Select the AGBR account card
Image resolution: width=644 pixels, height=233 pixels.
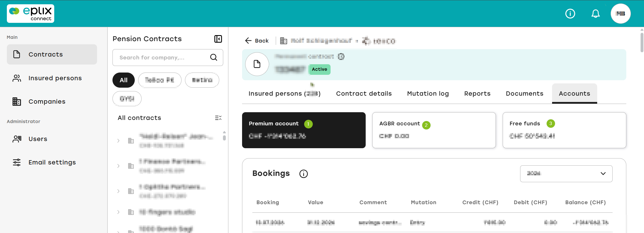point(434,130)
